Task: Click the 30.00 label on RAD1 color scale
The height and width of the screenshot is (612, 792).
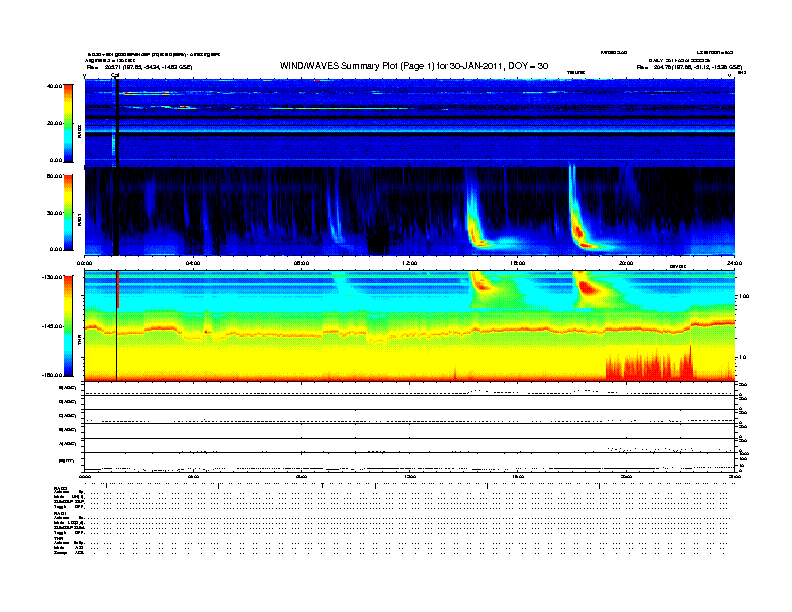Action: (x=54, y=213)
